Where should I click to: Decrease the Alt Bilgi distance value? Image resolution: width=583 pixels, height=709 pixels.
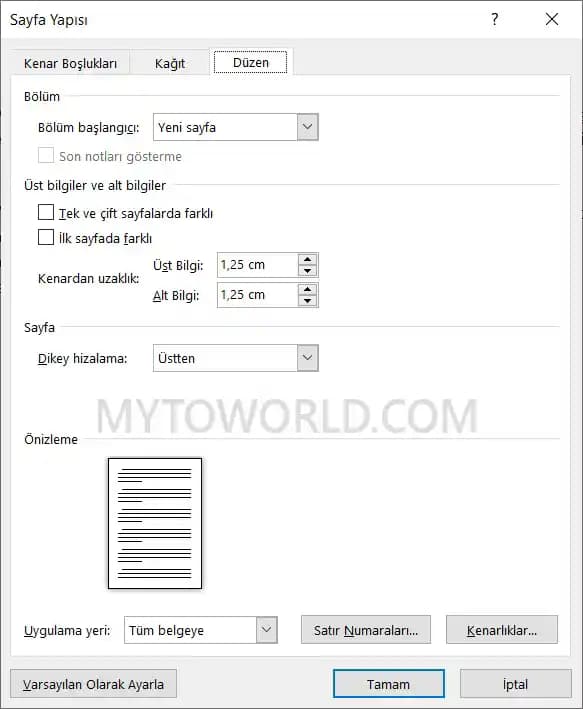click(308, 301)
